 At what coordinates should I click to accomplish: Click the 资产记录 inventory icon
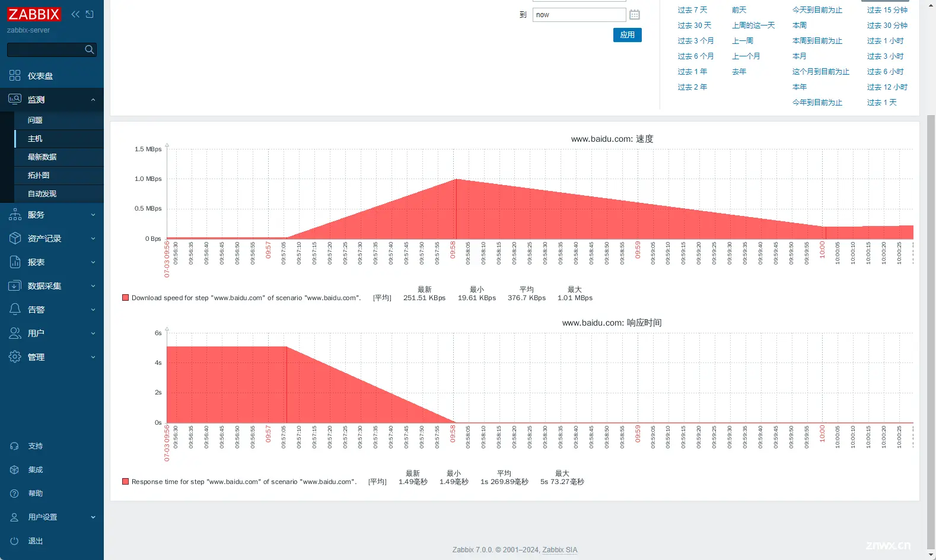[15, 238]
